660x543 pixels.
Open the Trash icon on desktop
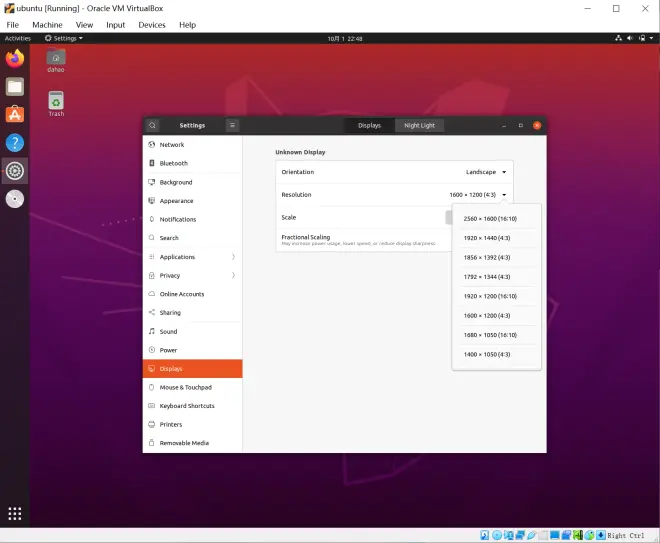(x=56, y=104)
